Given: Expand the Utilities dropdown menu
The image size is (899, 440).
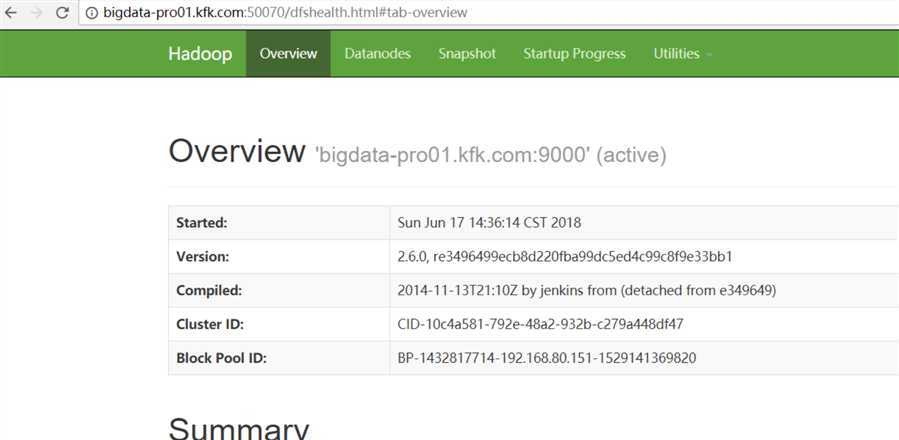Looking at the screenshot, I should (682, 53).
